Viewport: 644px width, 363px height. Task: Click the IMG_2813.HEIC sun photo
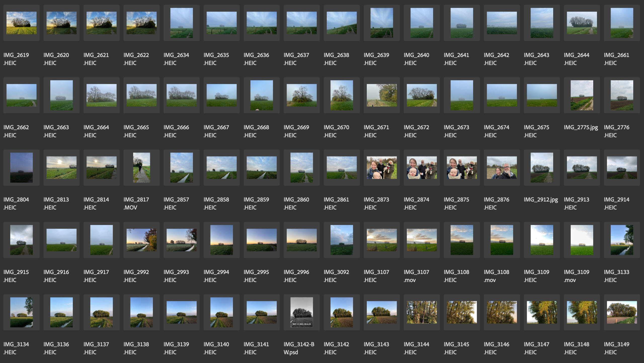[x=61, y=167]
